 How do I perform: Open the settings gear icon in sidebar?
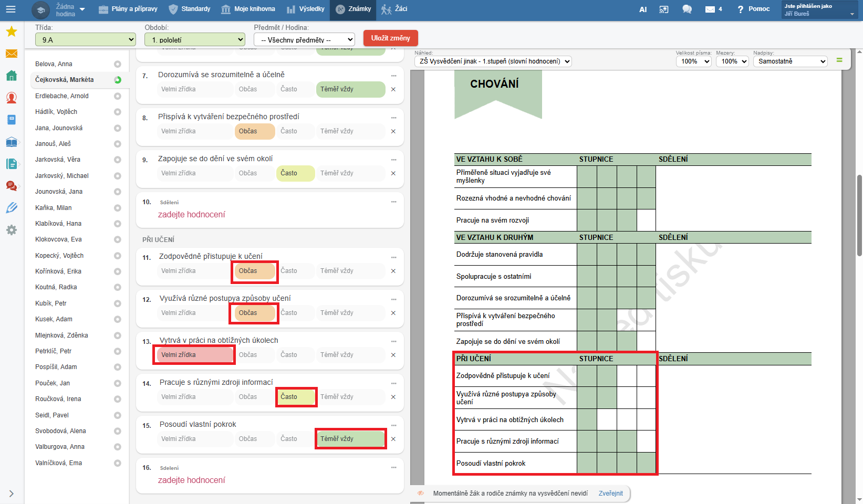coord(11,230)
